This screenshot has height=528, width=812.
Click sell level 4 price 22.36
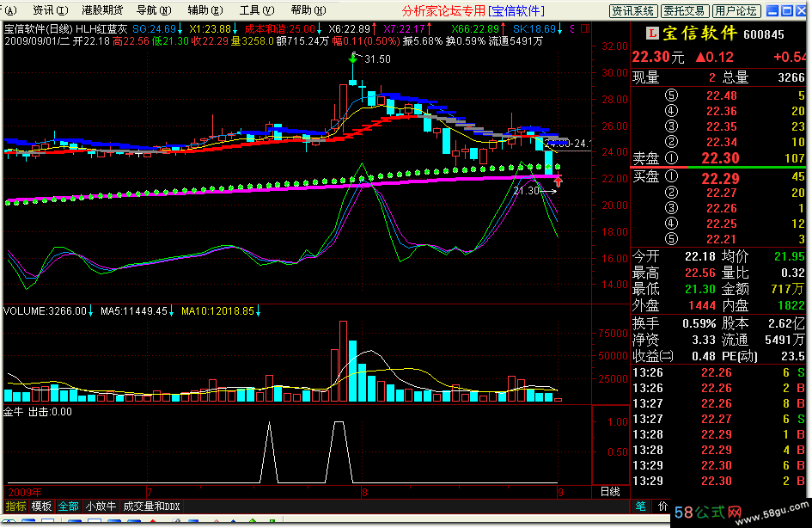[722, 111]
